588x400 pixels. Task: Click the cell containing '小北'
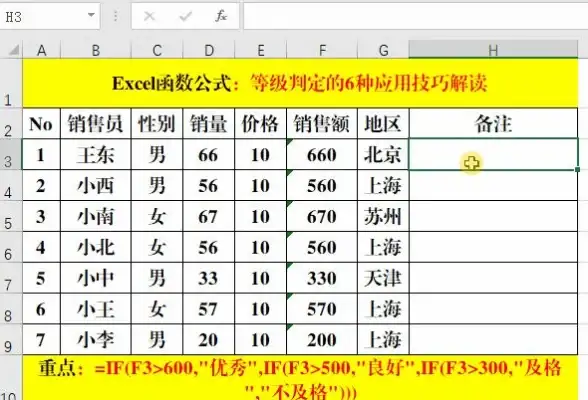point(96,247)
